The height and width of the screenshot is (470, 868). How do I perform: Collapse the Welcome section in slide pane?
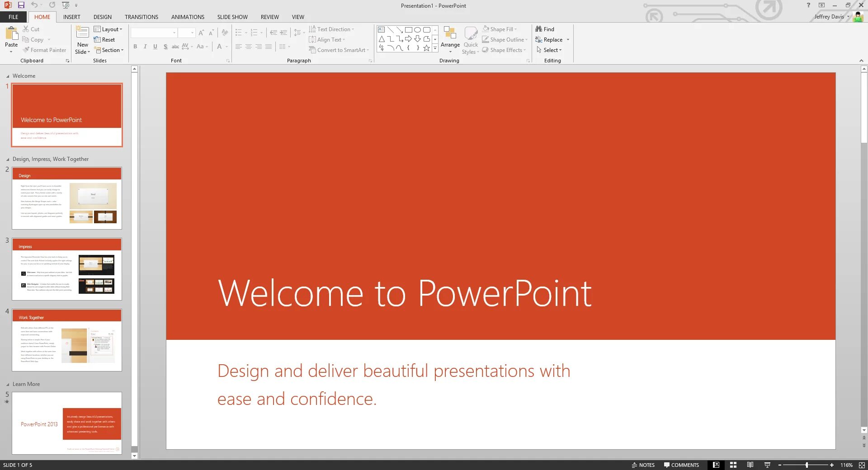coord(8,76)
